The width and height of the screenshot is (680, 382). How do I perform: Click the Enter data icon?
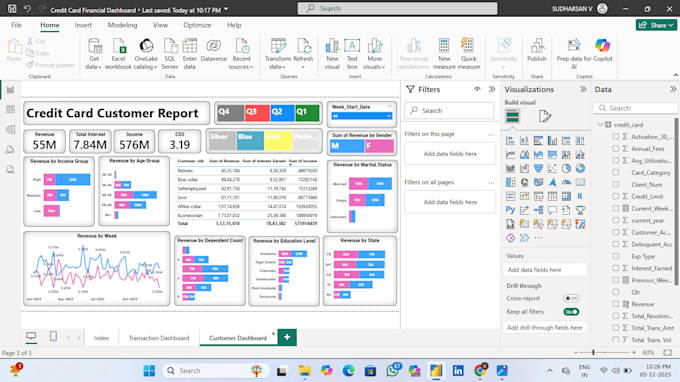(x=190, y=46)
